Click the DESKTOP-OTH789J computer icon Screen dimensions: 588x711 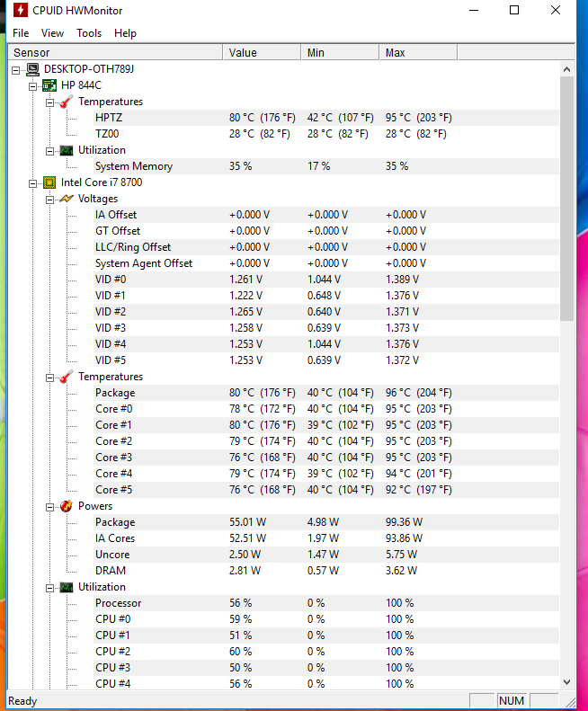[x=32, y=69]
